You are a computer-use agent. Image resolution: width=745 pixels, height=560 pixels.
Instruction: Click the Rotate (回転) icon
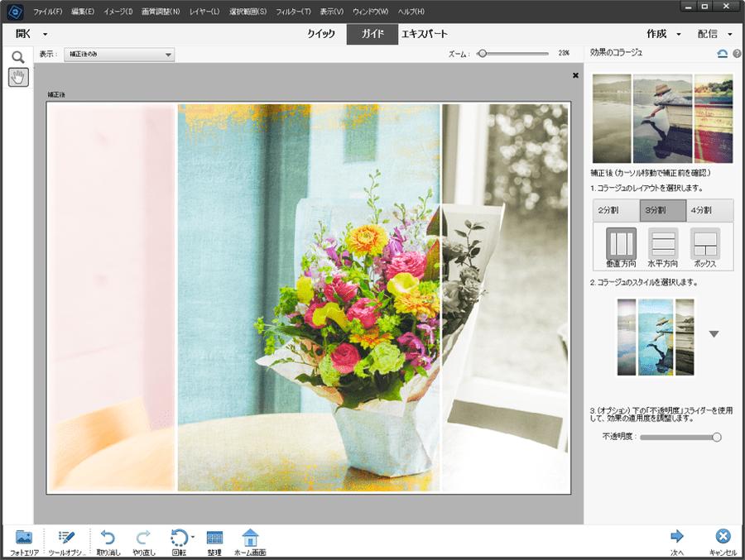pos(179,538)
